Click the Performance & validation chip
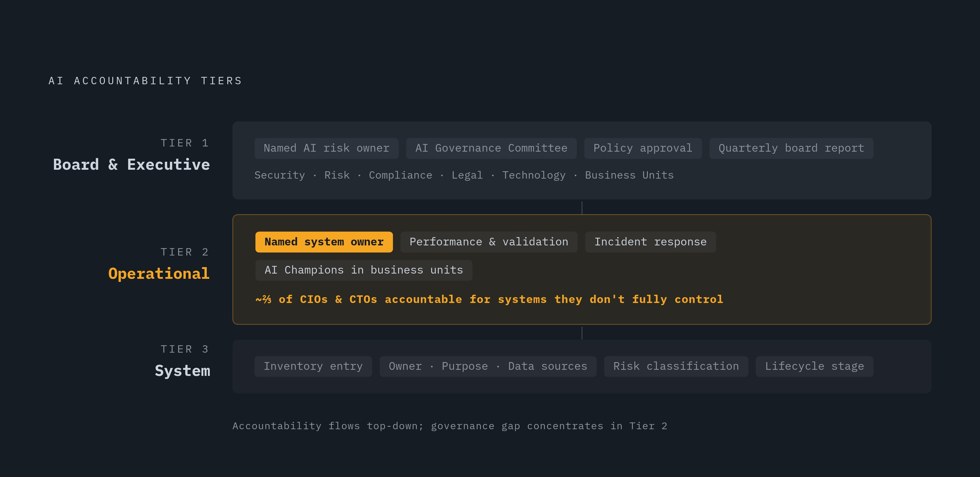This screenshot has height=477, width=980. coord(489,242)
